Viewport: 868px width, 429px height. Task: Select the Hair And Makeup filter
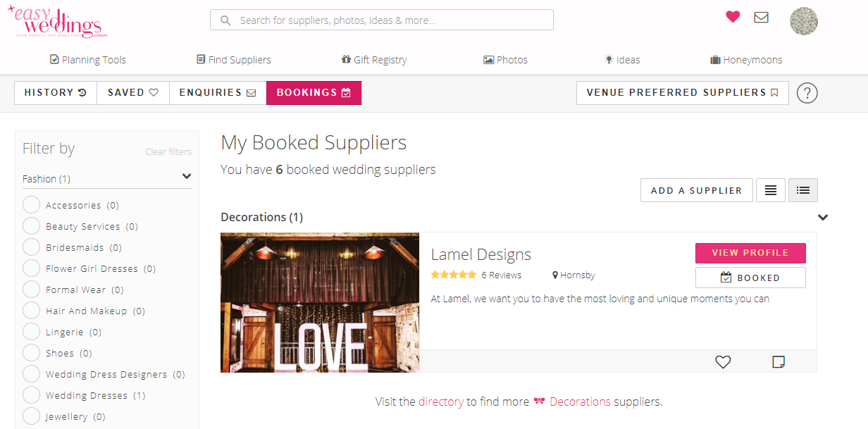click(32, 311)
